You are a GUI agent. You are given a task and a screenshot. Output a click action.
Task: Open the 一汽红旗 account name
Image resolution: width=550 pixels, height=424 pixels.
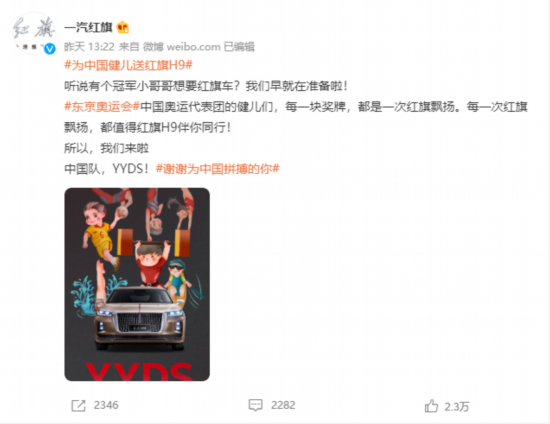click(88, 27)
